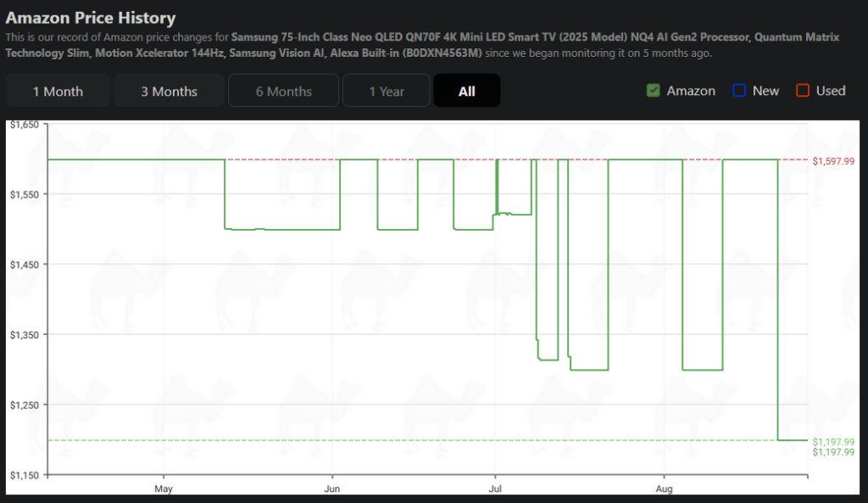Uncheck the Amazon price checkbox
Viewport: 868px width, 503px height.
(x=654, y=90)
